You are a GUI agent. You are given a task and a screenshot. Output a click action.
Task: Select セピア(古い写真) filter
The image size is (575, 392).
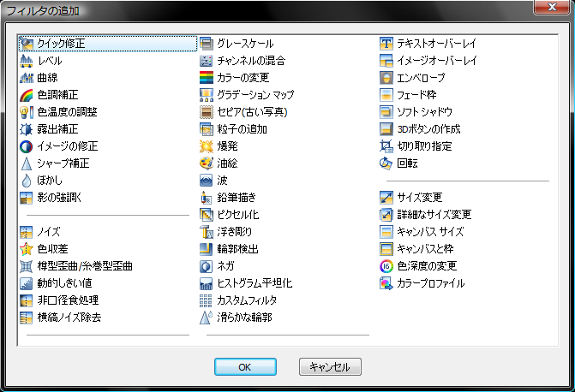pos(244,112)
